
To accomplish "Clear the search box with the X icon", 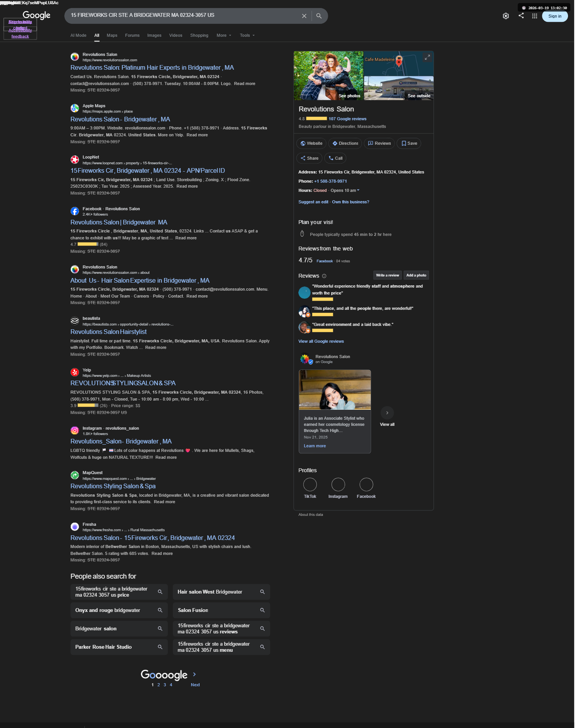I will pos(304,16).
